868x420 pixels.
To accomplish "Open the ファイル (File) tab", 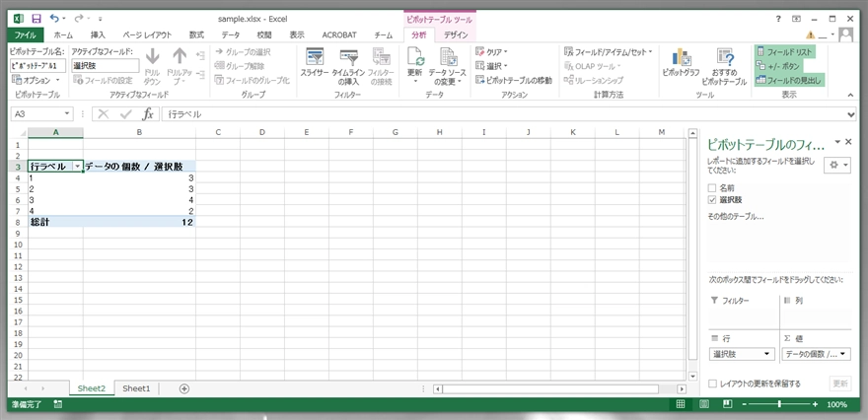I will coord(26,35).
